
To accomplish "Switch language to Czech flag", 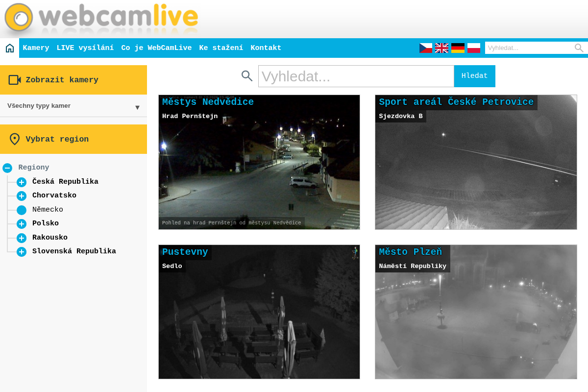I will tap(426, 48).
